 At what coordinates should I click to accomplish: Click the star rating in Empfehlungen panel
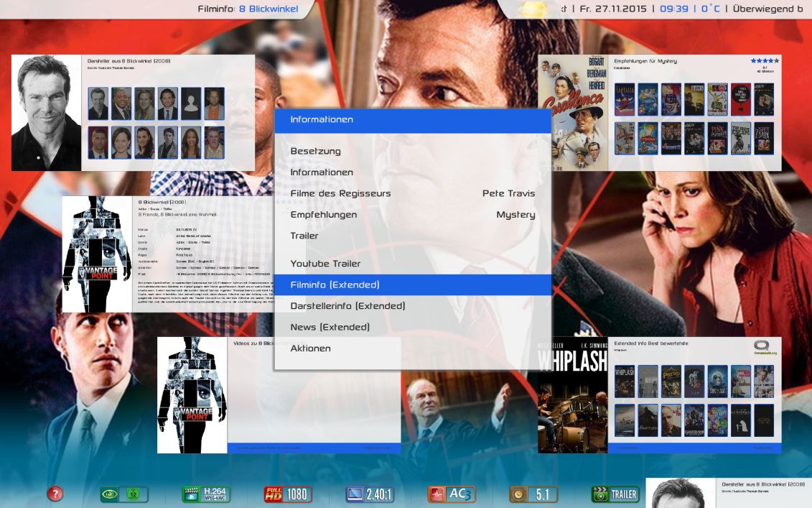coord(765,61)
